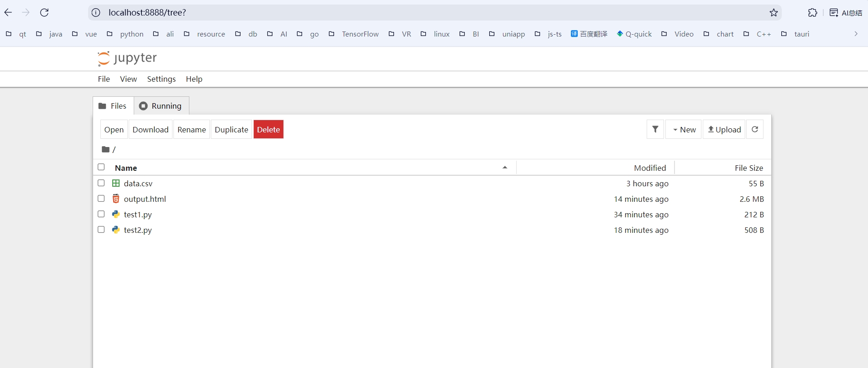Open the vue bookmark folder
Viewport: 868px width, 368px height.
(x=84, y=34)
